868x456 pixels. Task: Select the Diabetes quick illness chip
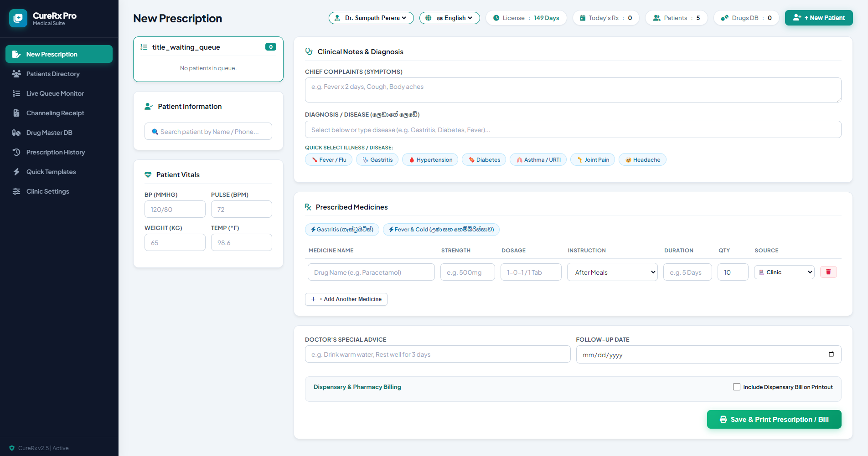point(484,159)
